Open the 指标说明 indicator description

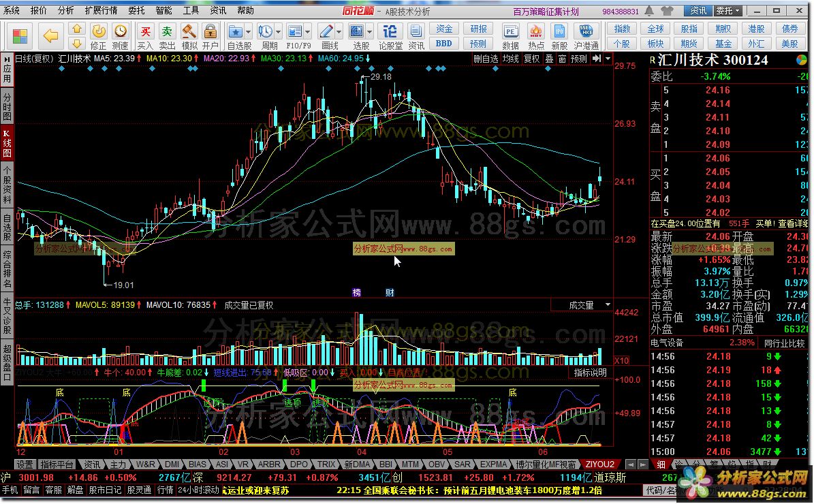pos(591,373)
